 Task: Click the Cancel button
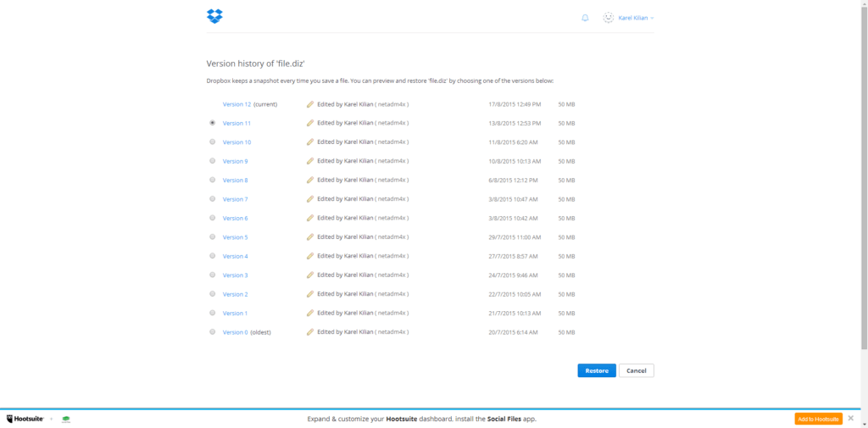tap(637, 370)
